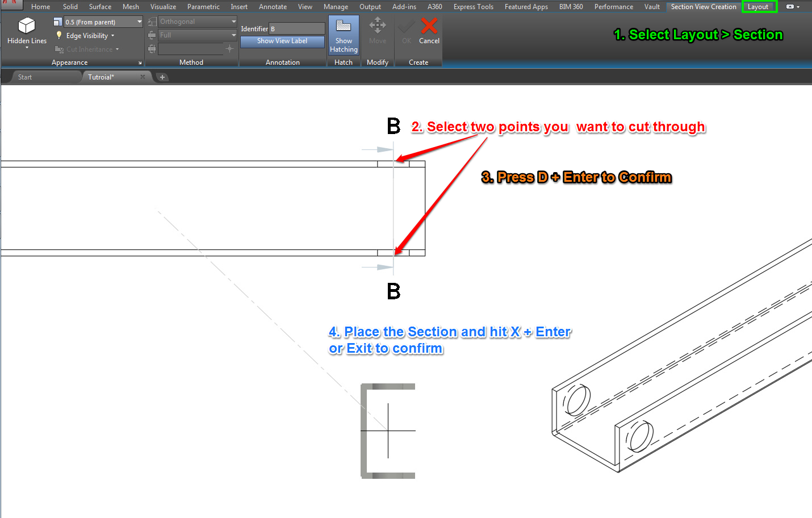
Task: Switch to the Start file tab
Action: [x=25, y=77]
